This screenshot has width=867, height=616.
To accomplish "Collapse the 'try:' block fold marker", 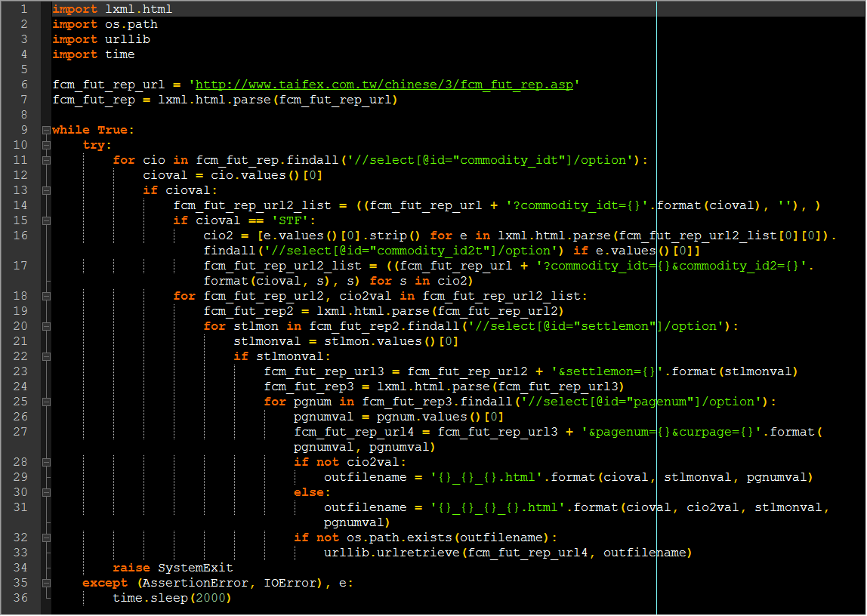I will click(x=47, y=145).
